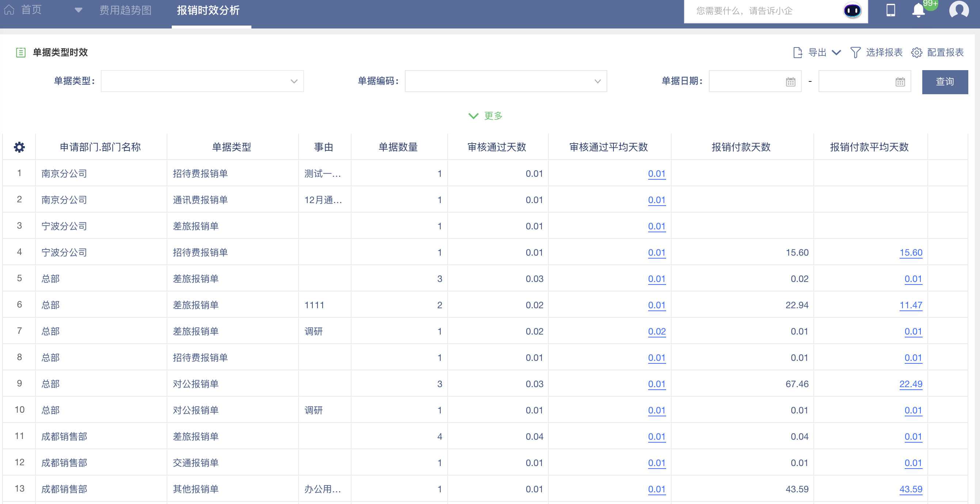
Task: Click the calendar icon for the end date
Action: click(899, 81)
